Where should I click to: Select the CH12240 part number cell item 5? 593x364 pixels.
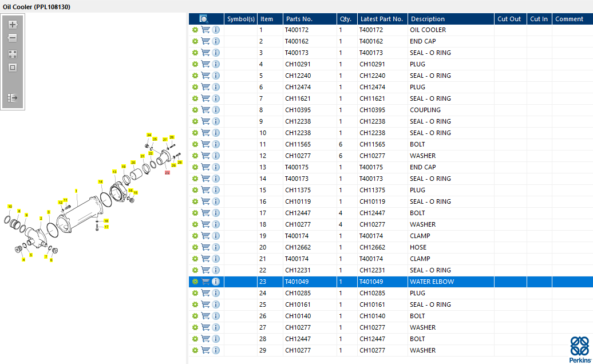tap(310, 76)
